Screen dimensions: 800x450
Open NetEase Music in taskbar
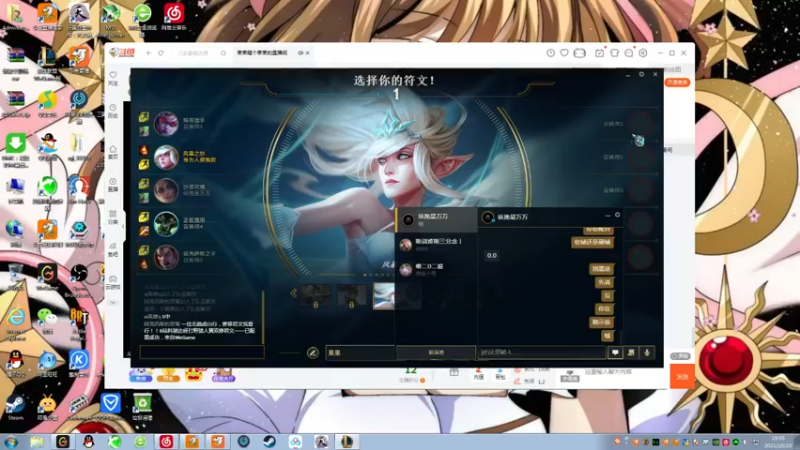pos(166,441)
